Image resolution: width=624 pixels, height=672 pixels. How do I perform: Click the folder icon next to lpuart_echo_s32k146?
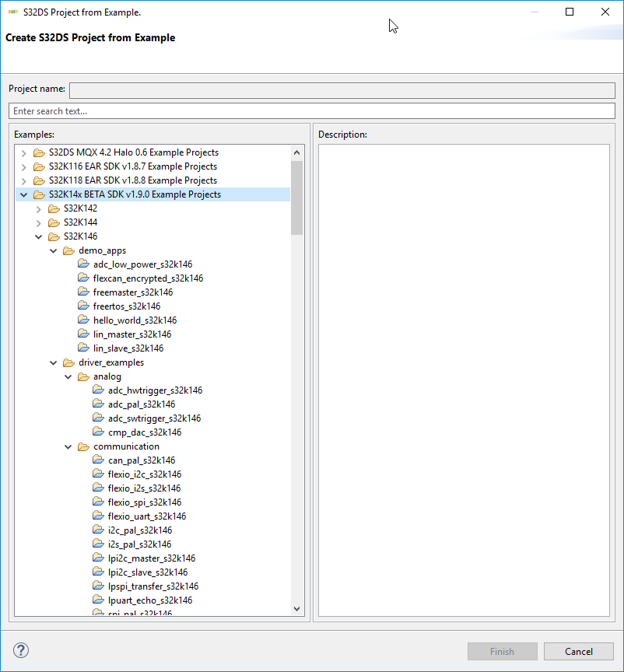[x=99, y=600]
